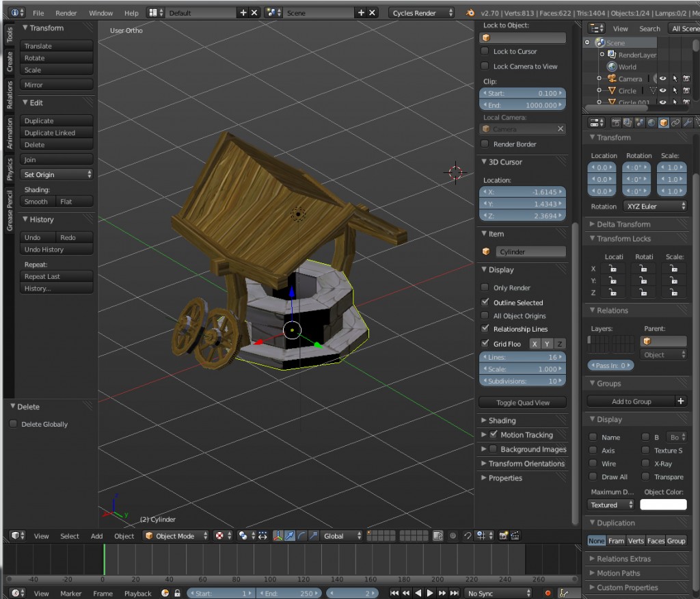
Task: Open the File menu
Action: pyautogui.click(x=38, y=12)
